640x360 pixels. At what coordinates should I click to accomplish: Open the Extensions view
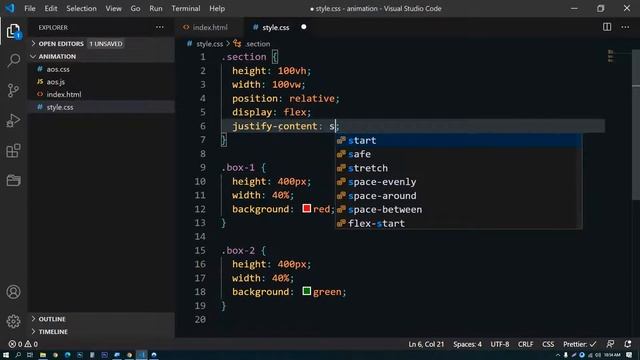click(x=13, y=151)
